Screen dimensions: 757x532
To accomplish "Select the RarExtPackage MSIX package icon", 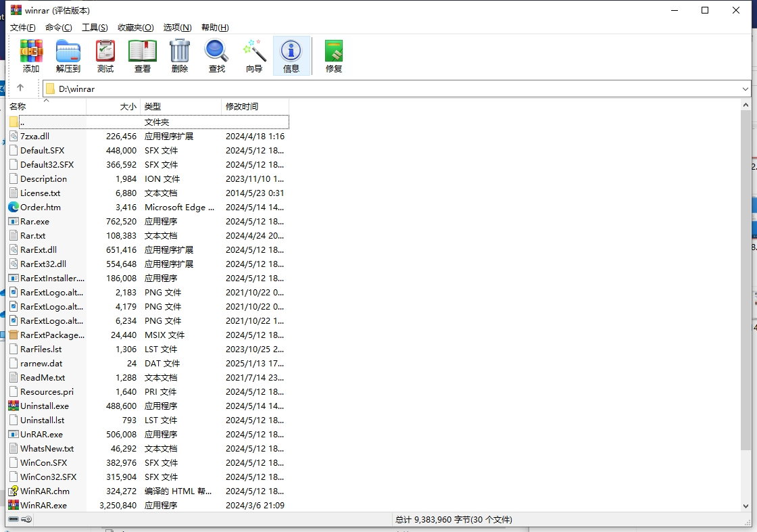I will coord(14,335).
